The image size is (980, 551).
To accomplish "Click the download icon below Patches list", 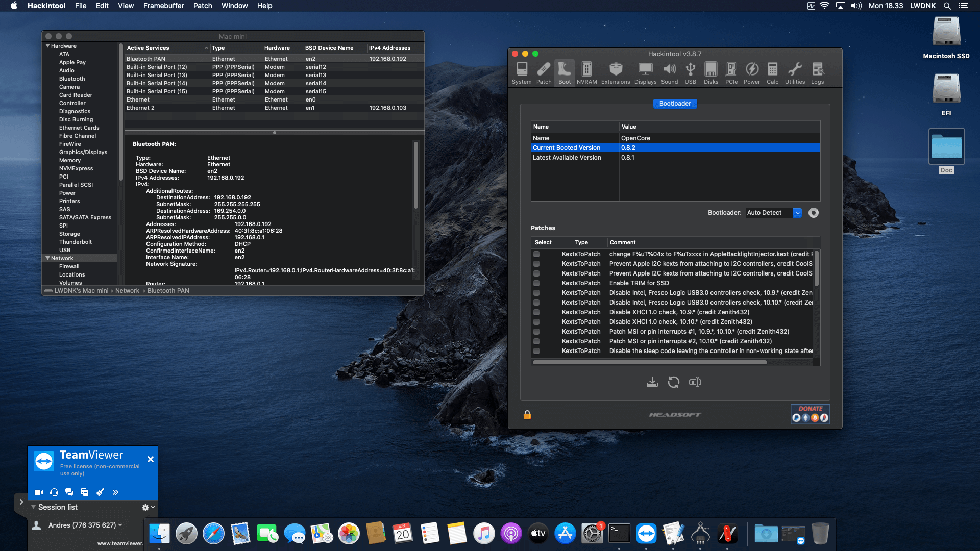I will tap(652, 382).
